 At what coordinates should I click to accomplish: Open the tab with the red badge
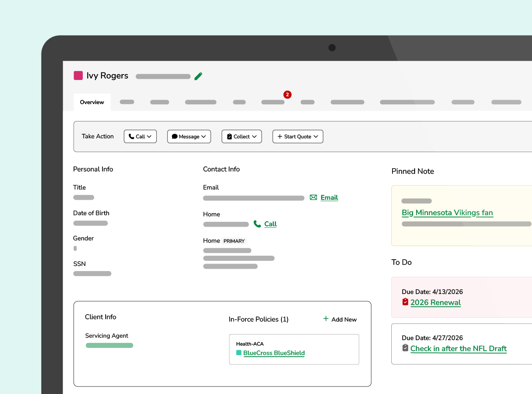[x=273, y=102]
